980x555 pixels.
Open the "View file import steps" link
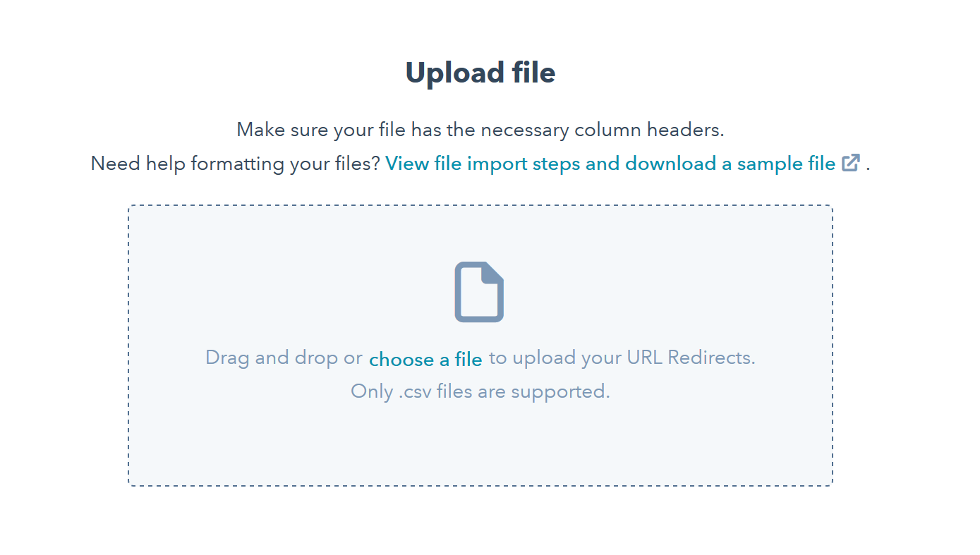[x=610, y=164]
